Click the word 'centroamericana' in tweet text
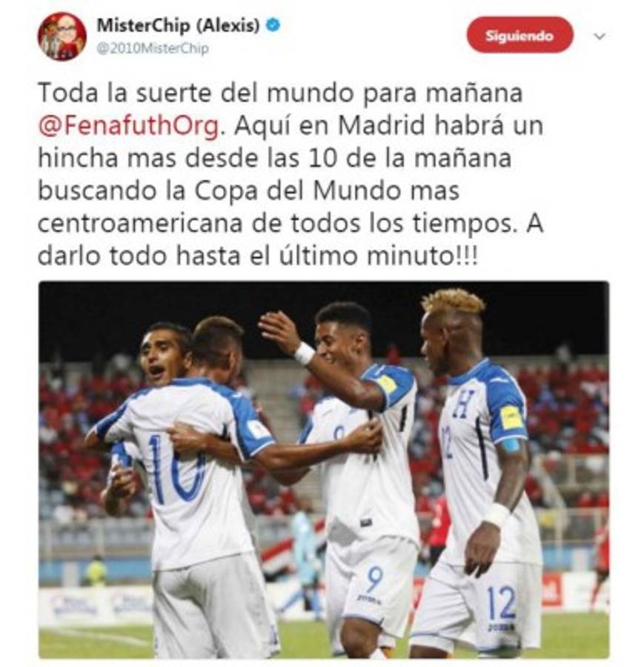The image size is (644, 667). [140, 224]
